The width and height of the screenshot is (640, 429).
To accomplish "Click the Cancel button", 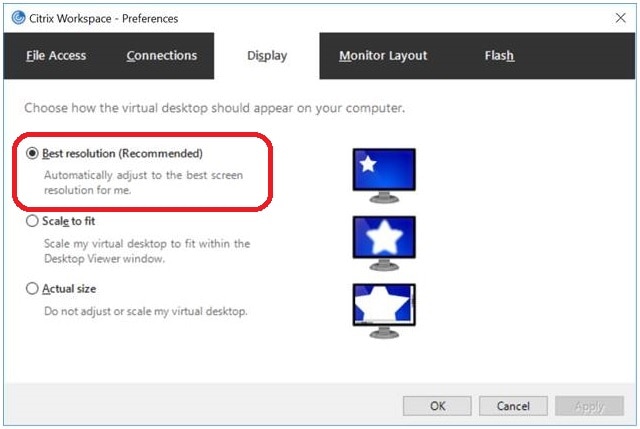I will tap(513, 406).
